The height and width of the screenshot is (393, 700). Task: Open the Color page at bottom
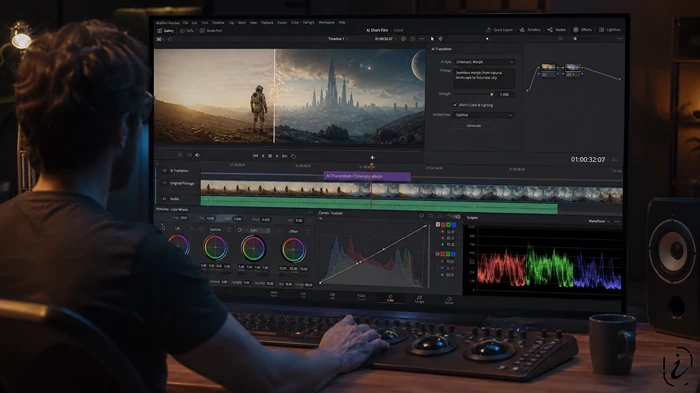390,298
